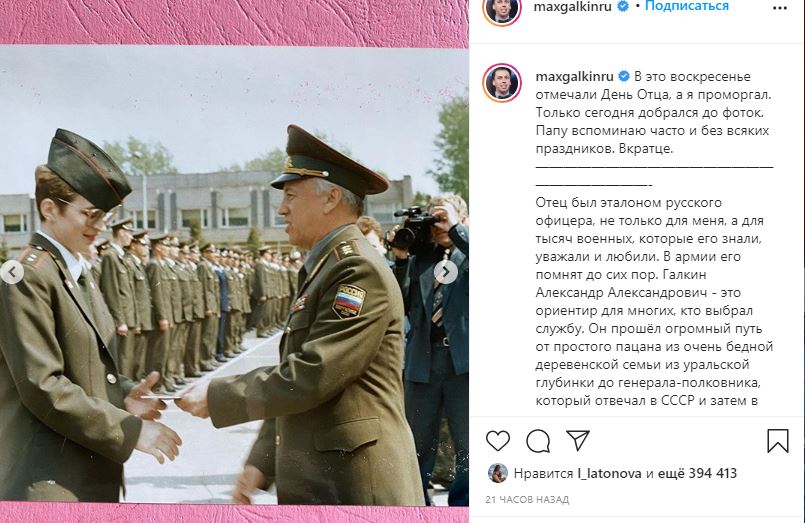Open comments with the speech bubble icon
The height and width of the screenshot is (523, 805).
(x=538, y=440)
